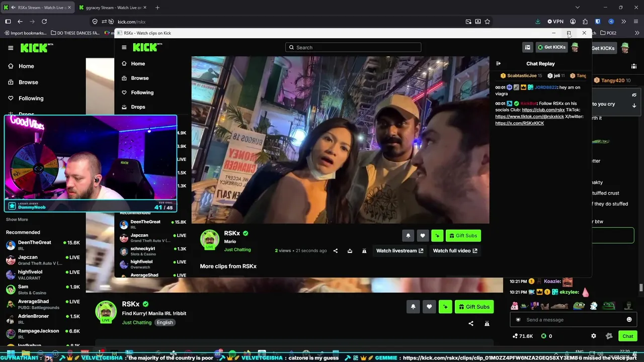
Task: Click Get KICKs button in the main window
Action: [x=603, y=48]
